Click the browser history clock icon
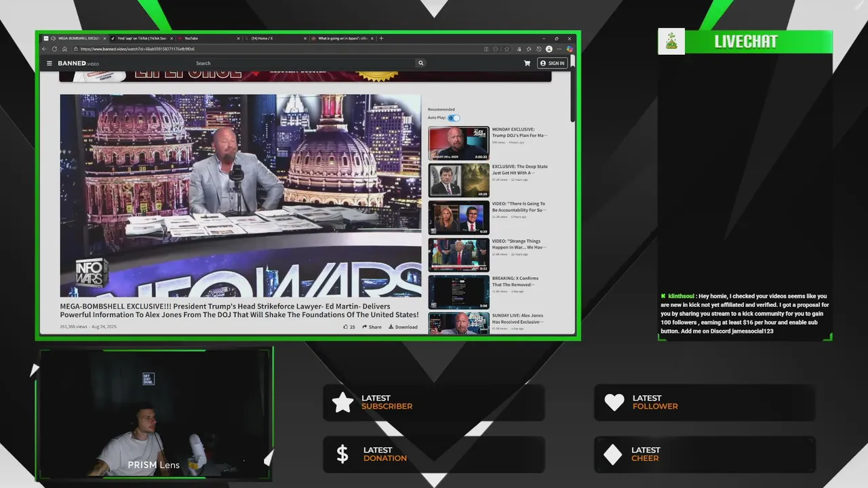 click(539, 49)
